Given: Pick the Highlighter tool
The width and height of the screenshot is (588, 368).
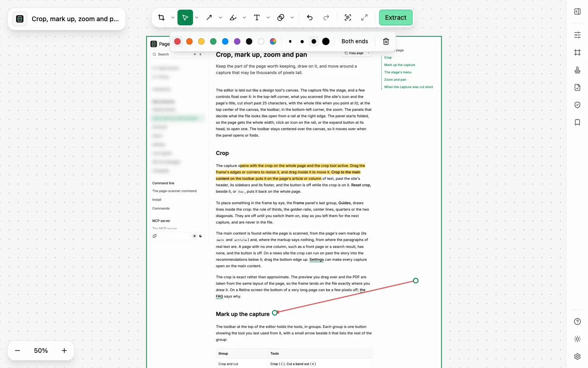Looking at the screenshot, I should pos(233,17).
